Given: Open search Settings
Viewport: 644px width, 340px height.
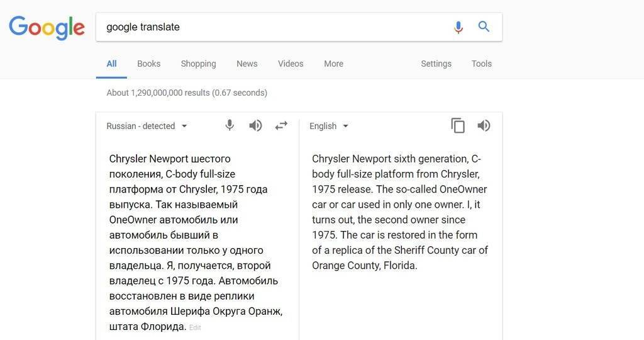Looking at the screenshot, I should (x=436, y=64).
